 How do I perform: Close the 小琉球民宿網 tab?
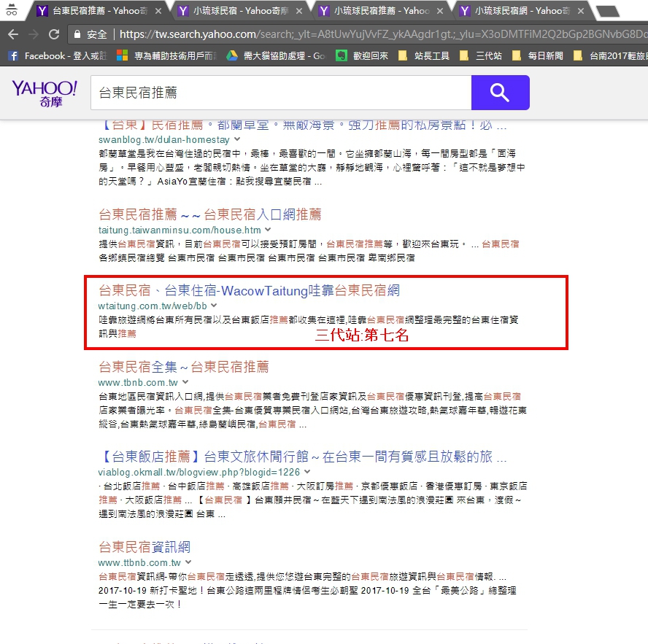tap(581, 11)
